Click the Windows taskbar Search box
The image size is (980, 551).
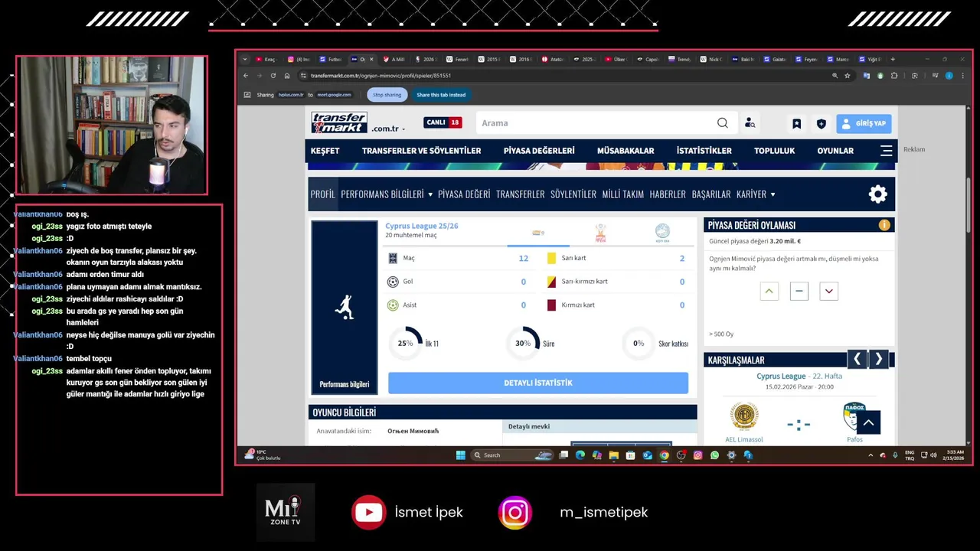(x=512, y=455)
